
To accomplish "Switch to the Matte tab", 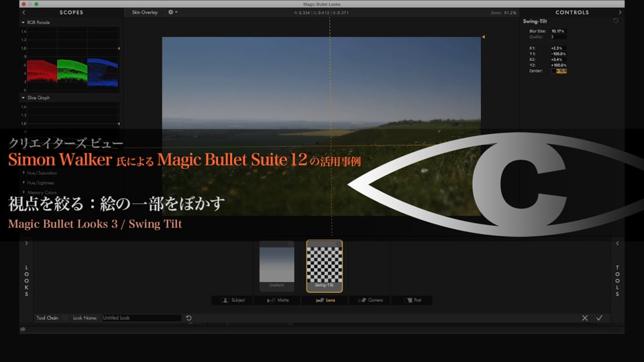I will coord(278,300).
